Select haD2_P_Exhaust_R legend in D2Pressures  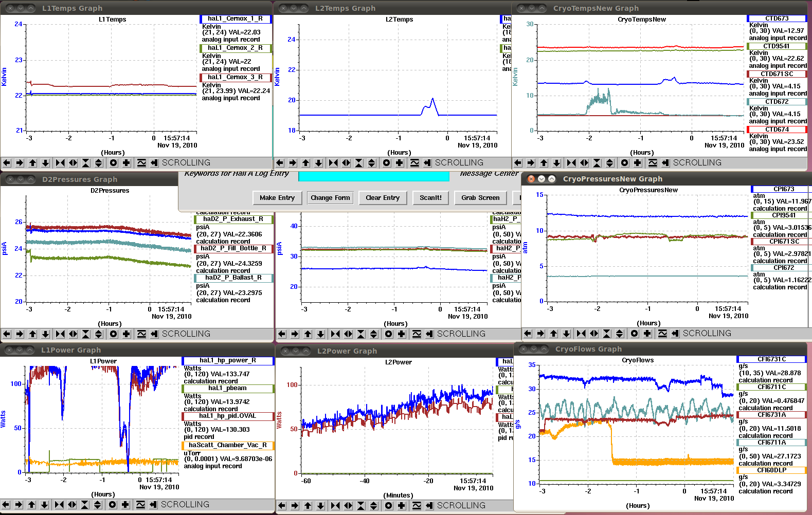point(233,219)
